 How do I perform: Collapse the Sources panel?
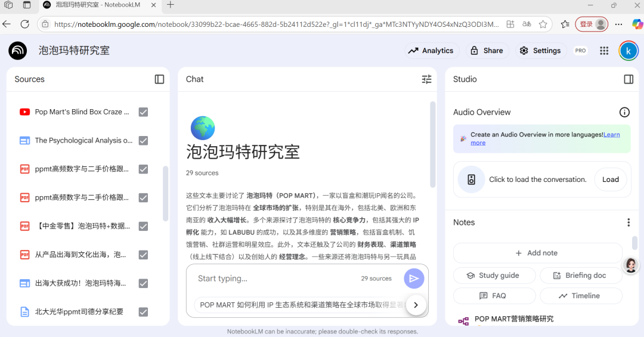tap(159, 79)
